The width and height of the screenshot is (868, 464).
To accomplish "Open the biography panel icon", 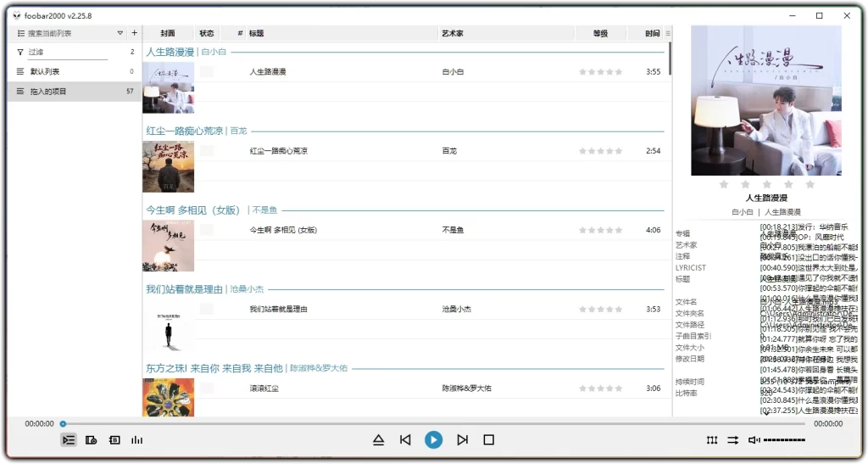I will pyautogui.click(x=114, y=440).
